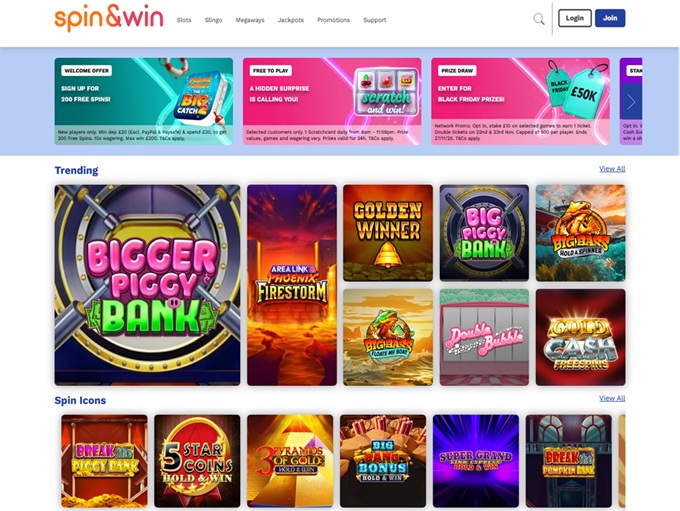Viewport: 680px width, 511px height.
Task: Open the Slots menu
Action: [x=184, y=20]
